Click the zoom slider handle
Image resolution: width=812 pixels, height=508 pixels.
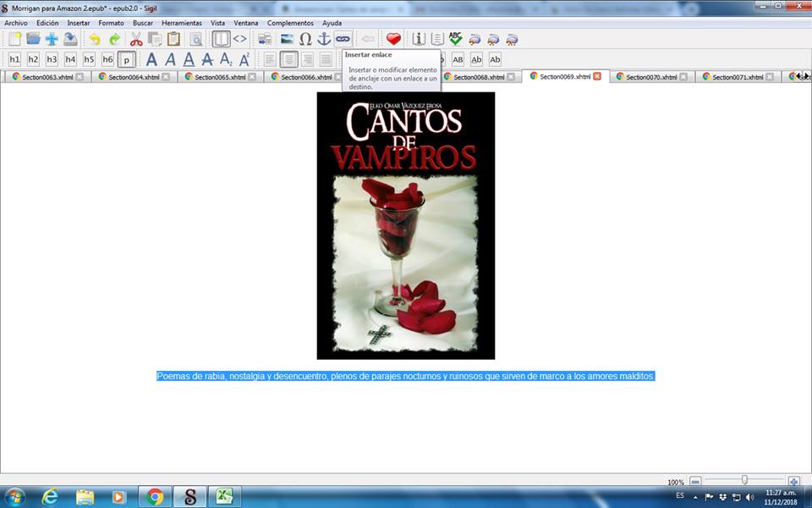(x=744, y=481)
